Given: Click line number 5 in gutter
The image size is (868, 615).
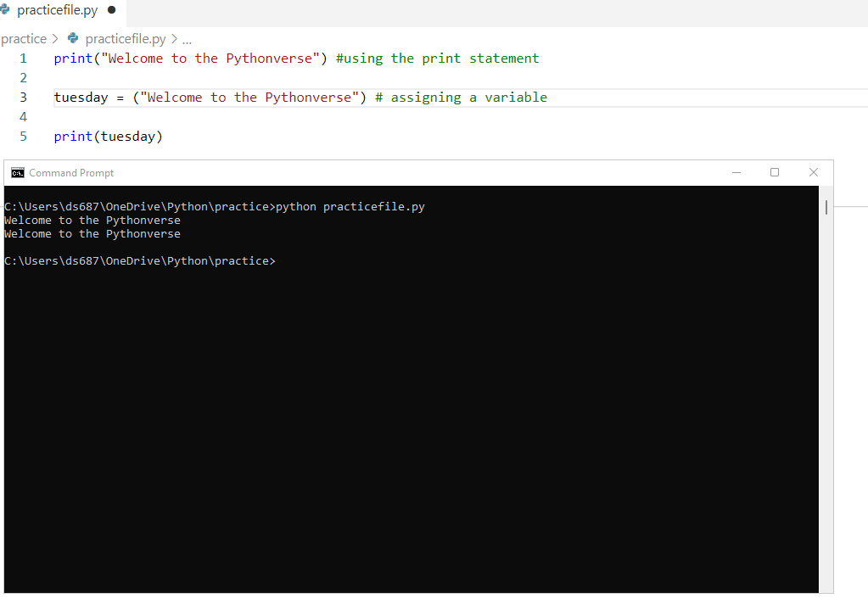Looking at the screenshot, I should click(x=23, y=137).
